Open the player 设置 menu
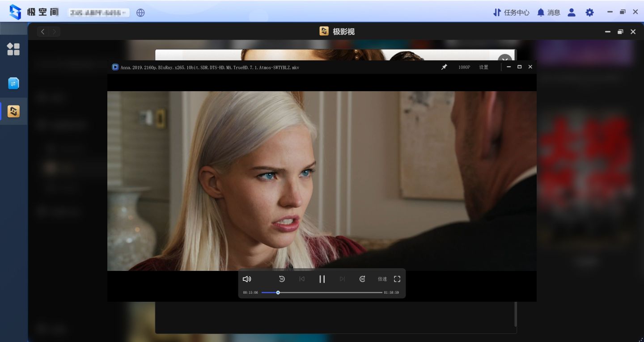 pyautogui.click(x=483, y=67)
